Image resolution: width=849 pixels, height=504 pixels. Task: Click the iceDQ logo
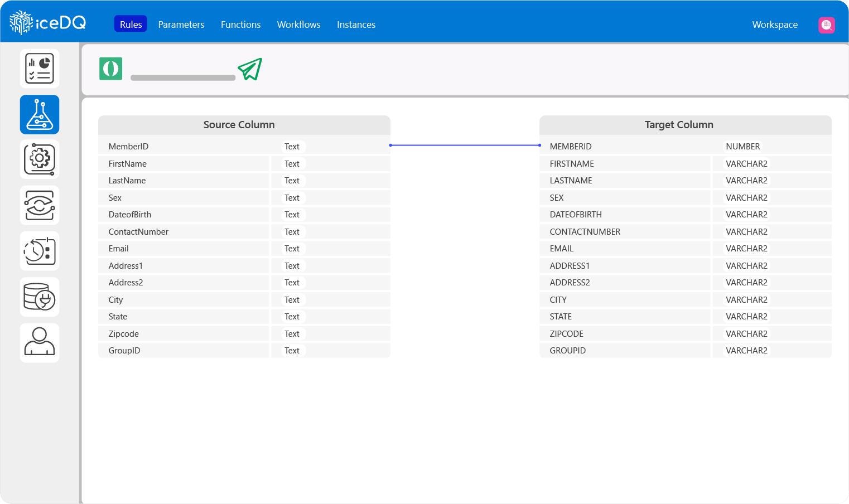coord(48,23)
